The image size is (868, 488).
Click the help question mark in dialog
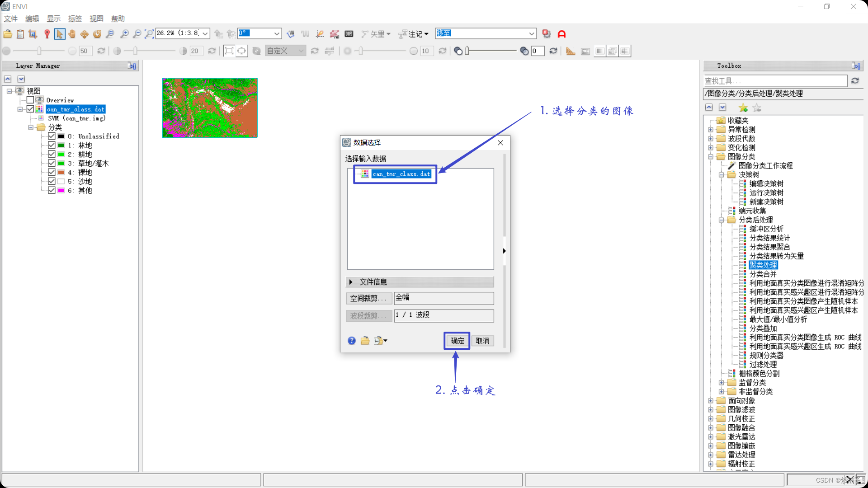click(352, 341)
